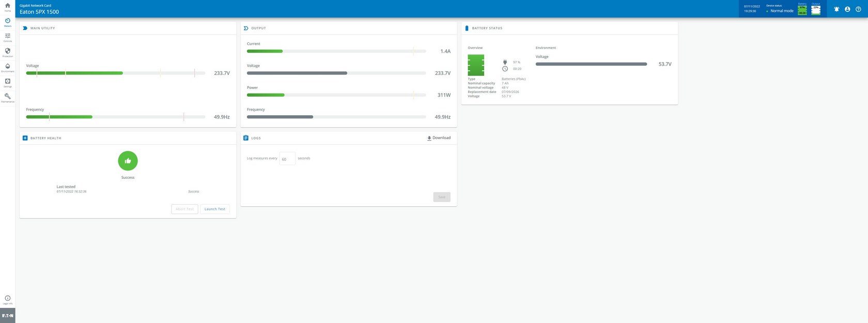Open the Environment sidebar section

(x=8, y=67)
